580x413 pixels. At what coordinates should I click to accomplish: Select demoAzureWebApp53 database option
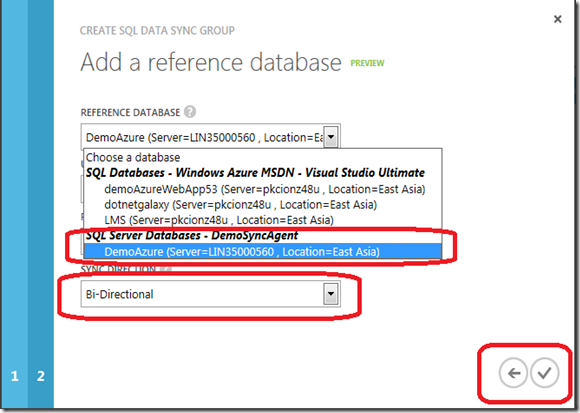click(262, 189)
